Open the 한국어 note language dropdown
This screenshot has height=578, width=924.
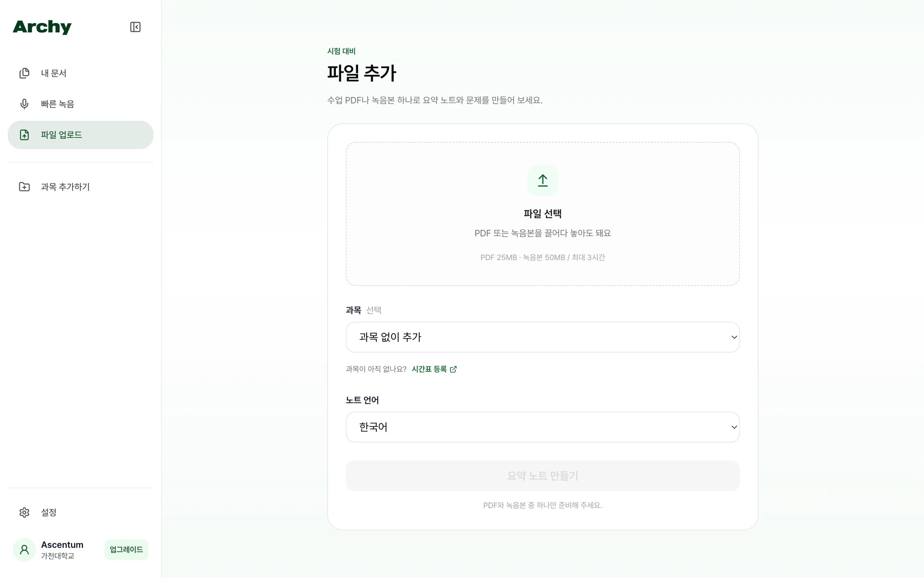(543, 427)
